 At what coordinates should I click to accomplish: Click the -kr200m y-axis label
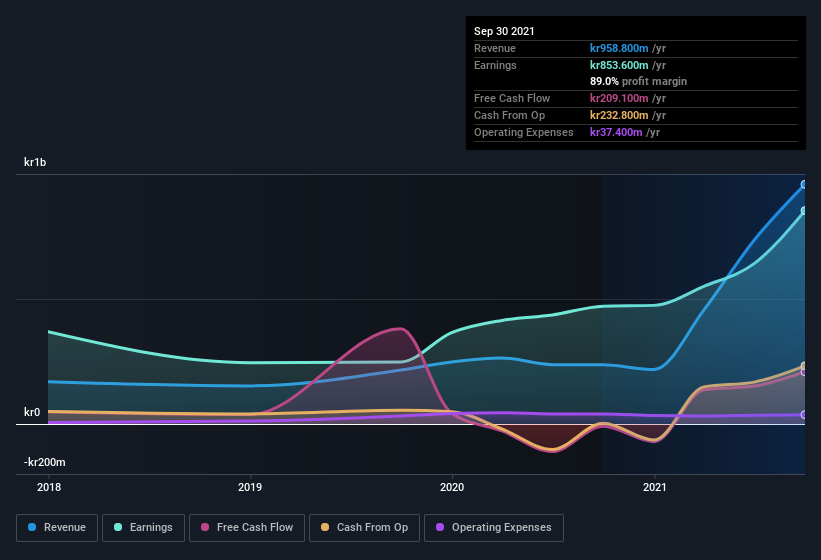45,462
